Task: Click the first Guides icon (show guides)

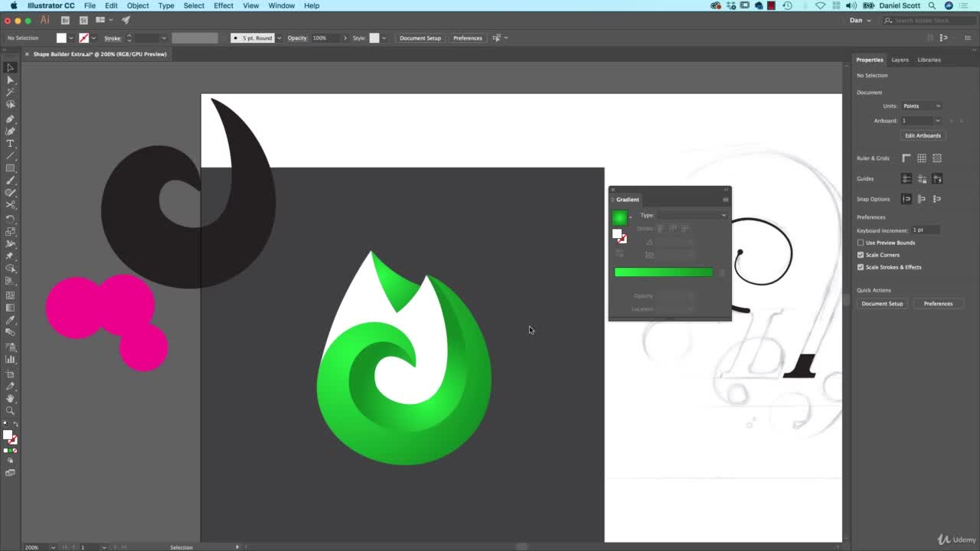Action: point(906,178)
